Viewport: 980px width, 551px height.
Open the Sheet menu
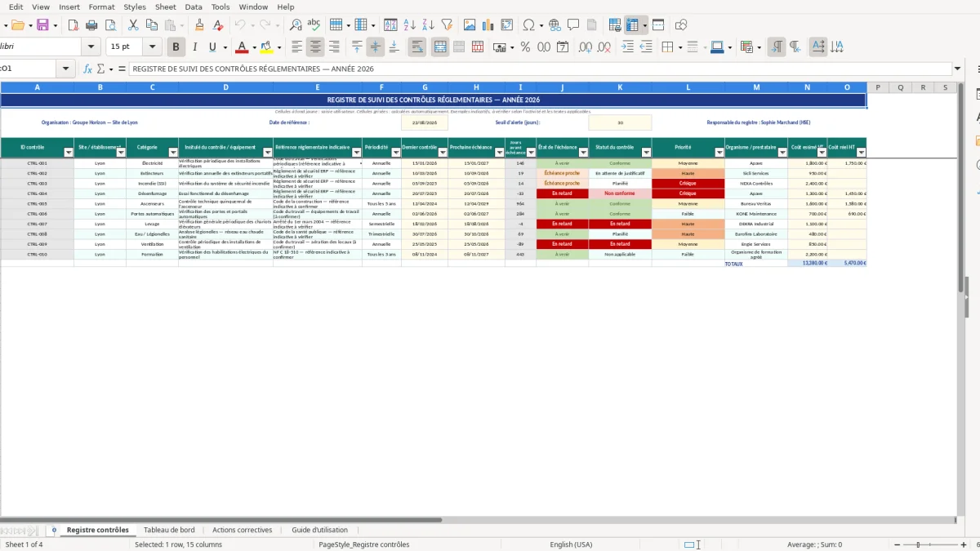[x=166, y=7]
